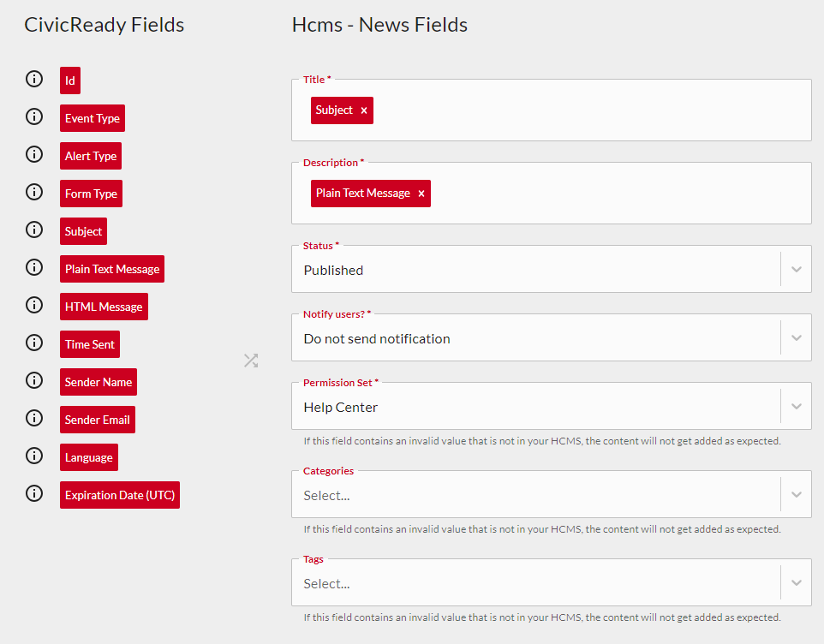Select the HTML Message chip

(x=104, y=307)
